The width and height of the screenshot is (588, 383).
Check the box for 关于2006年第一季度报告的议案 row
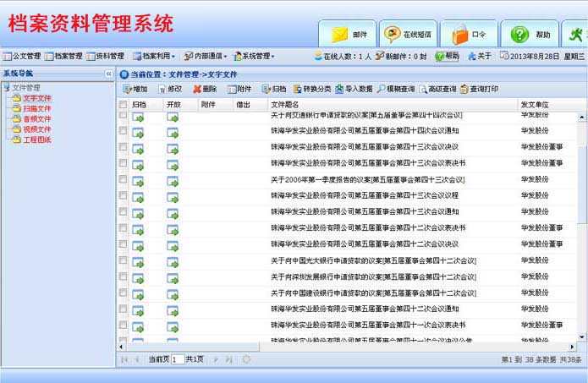coord(123,179)
